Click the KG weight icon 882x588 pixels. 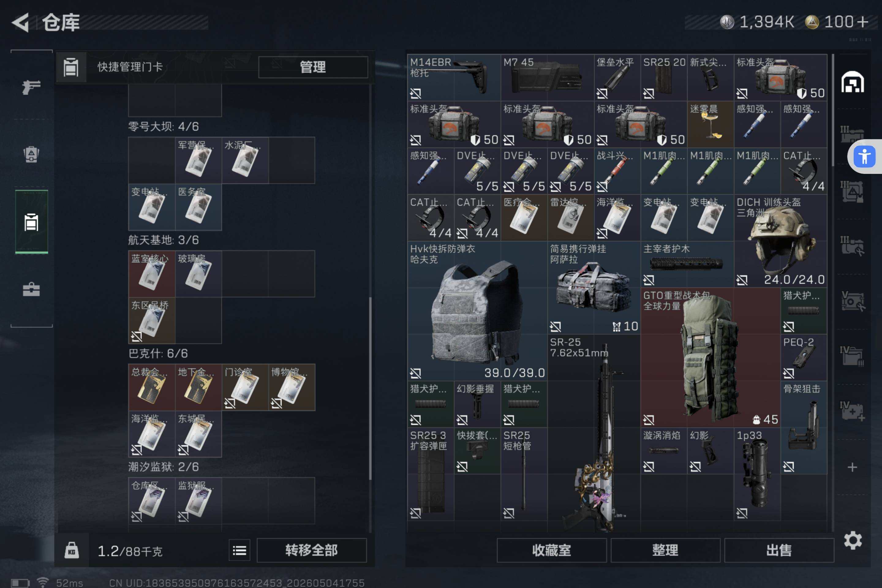[72, 550]
